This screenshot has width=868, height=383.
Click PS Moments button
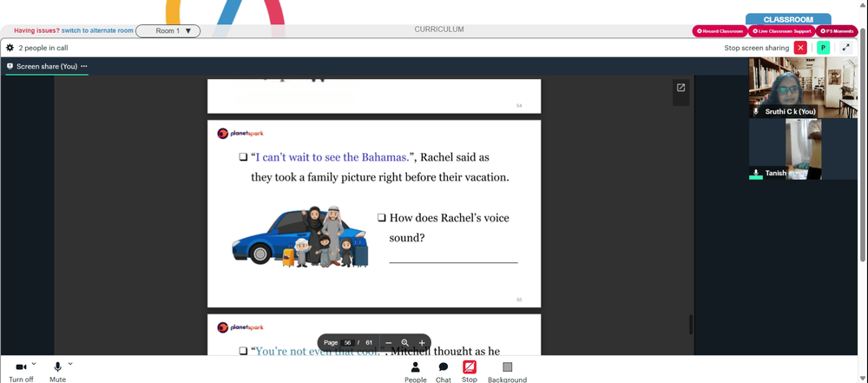(837, 31)
